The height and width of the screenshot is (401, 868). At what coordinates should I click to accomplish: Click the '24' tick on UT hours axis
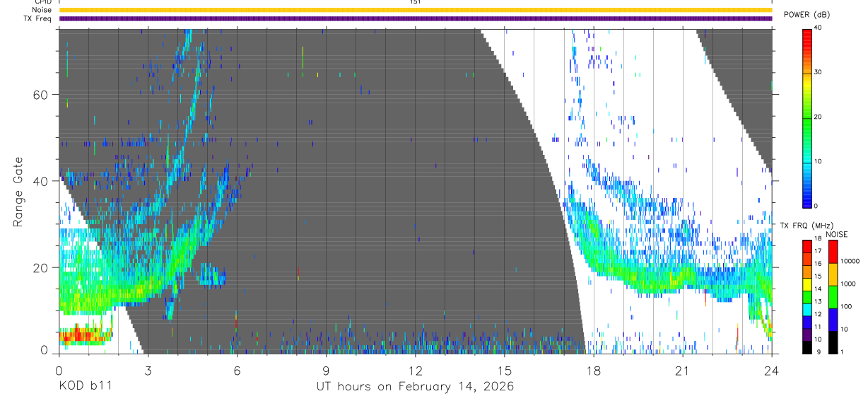pyautogui.click(x=772, y=370)
